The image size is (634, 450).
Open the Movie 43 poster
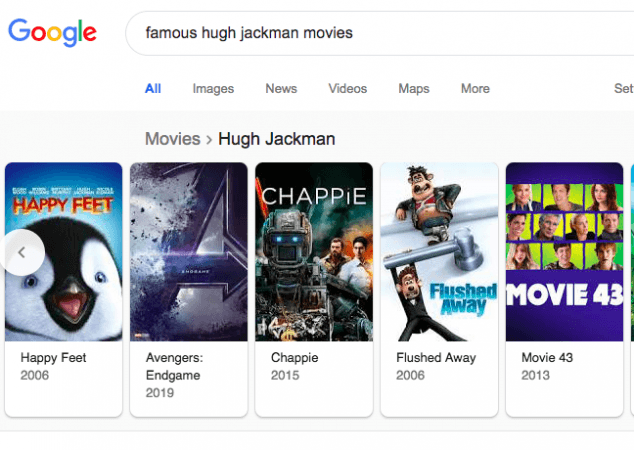tap(564, 252)
